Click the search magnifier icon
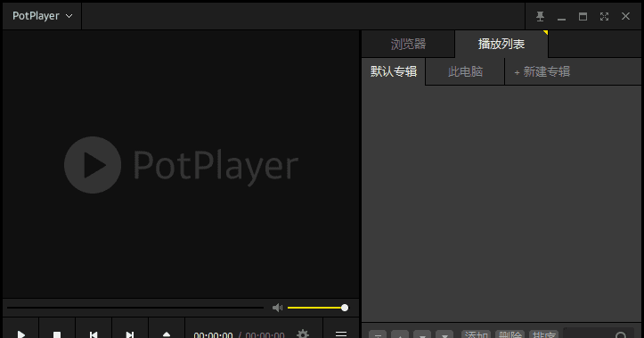 click(621, 334)
